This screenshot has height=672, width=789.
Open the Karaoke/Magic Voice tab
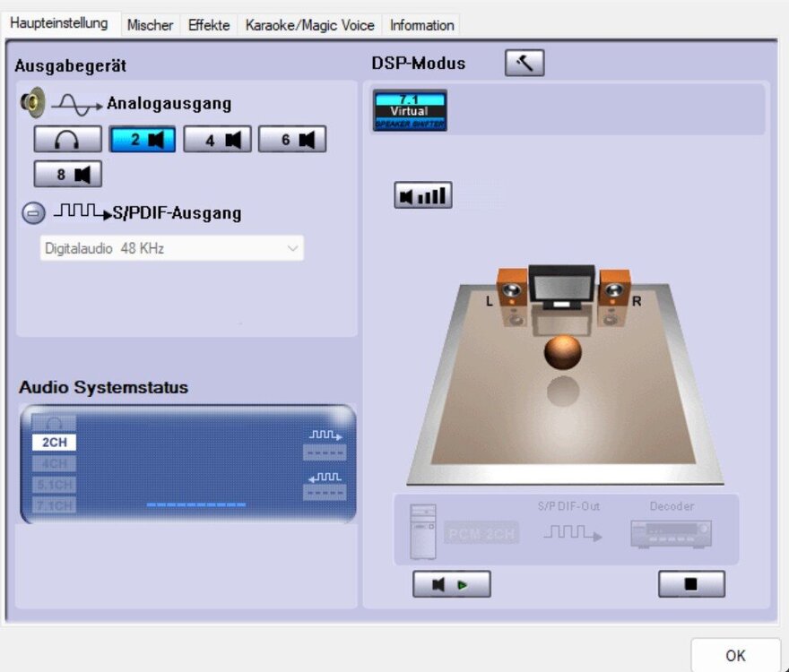(x=309, y=25)
